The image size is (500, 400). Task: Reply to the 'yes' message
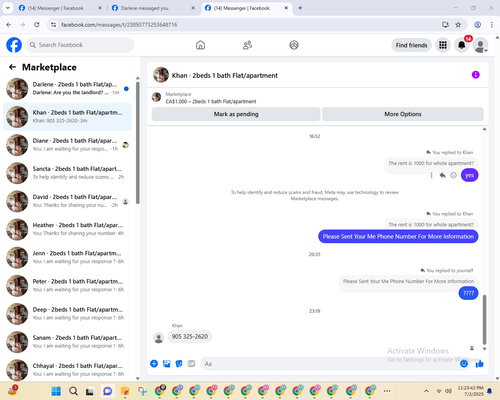pos(442,175)
